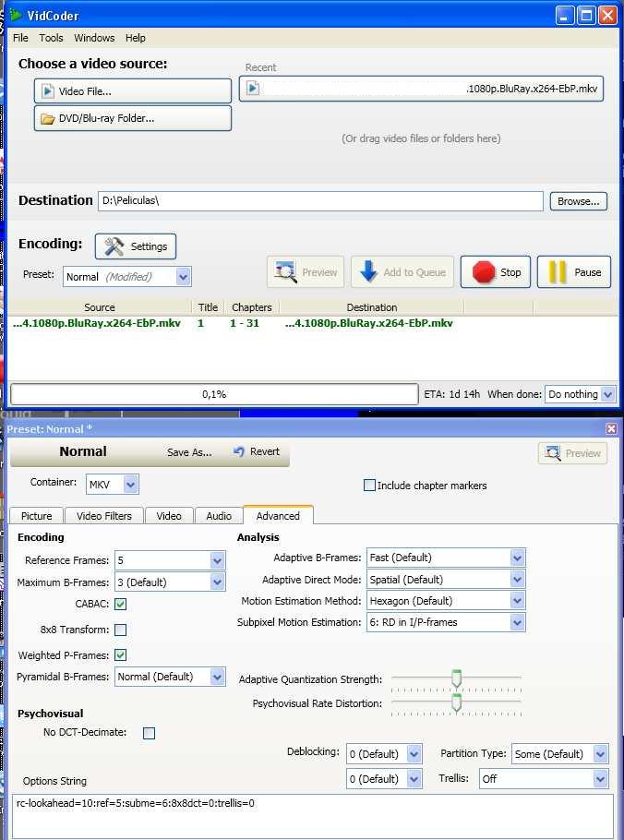The width and height of the screenshot is (624, 840).
Task: Open the Help menu
Action: click(136, 38)
